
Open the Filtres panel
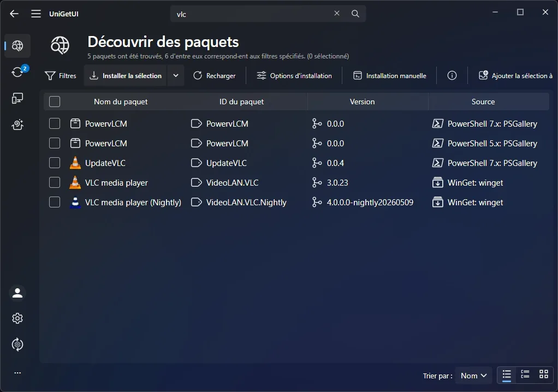coord(61,75)
